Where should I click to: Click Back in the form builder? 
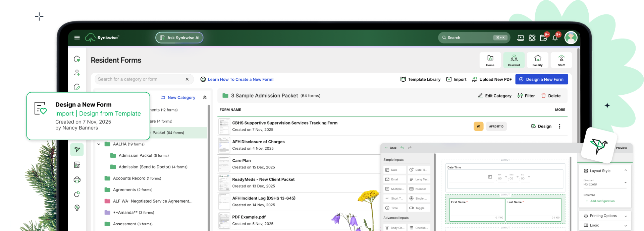tap(390, 148)
